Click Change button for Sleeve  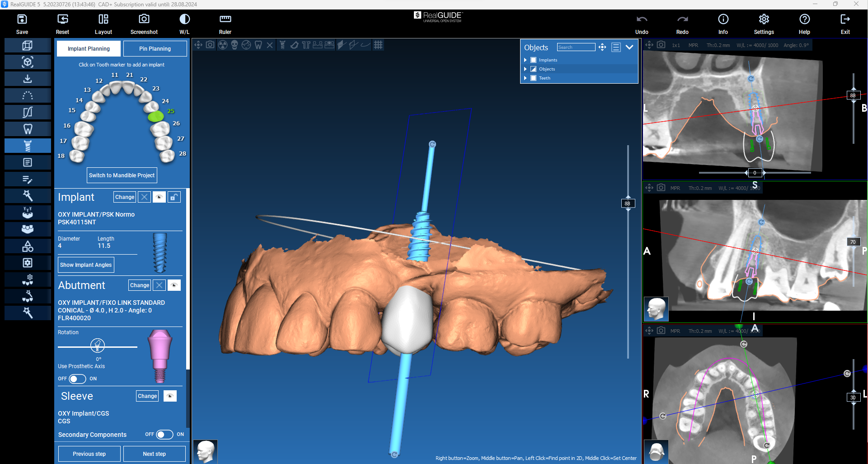[x=147, y=396]
